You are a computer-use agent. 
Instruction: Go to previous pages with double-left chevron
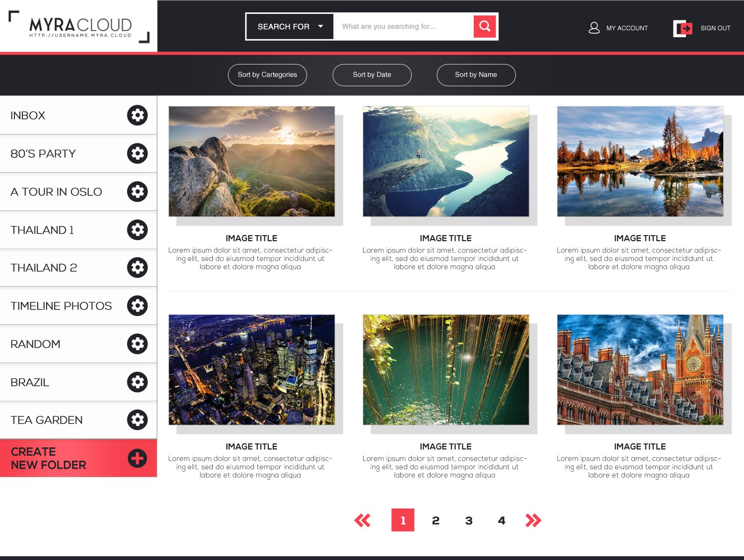[x=363, y=520]
